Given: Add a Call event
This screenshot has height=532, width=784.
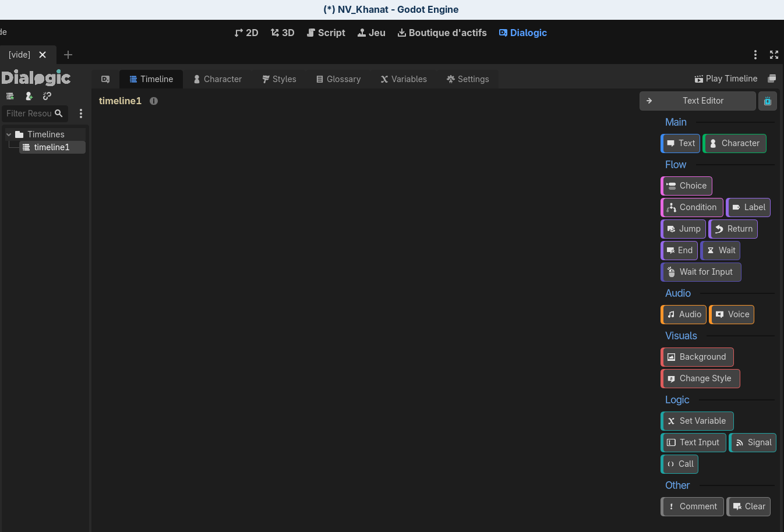Looking at the screenshot, I should (679, 464).
